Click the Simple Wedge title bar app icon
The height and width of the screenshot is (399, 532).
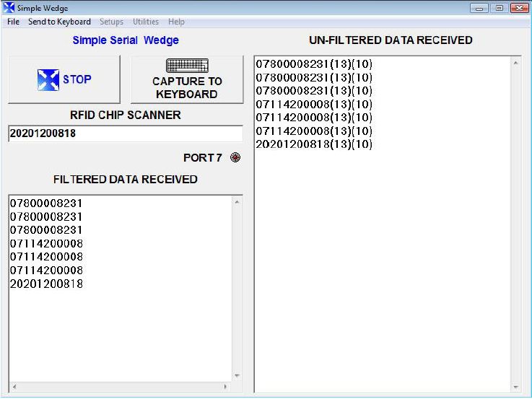coord(9,7)
